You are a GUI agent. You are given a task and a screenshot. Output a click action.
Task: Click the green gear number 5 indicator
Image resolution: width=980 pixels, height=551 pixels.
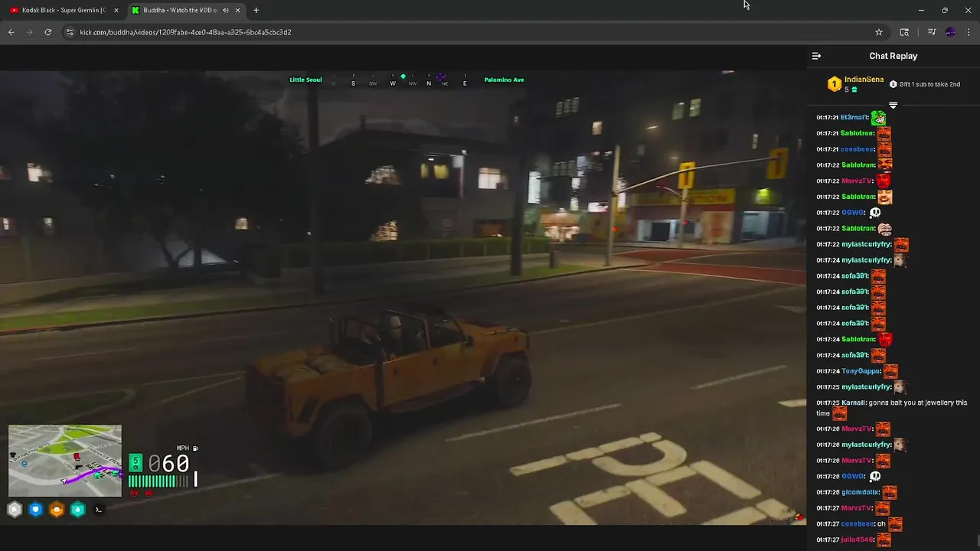(x=136, y=462)
